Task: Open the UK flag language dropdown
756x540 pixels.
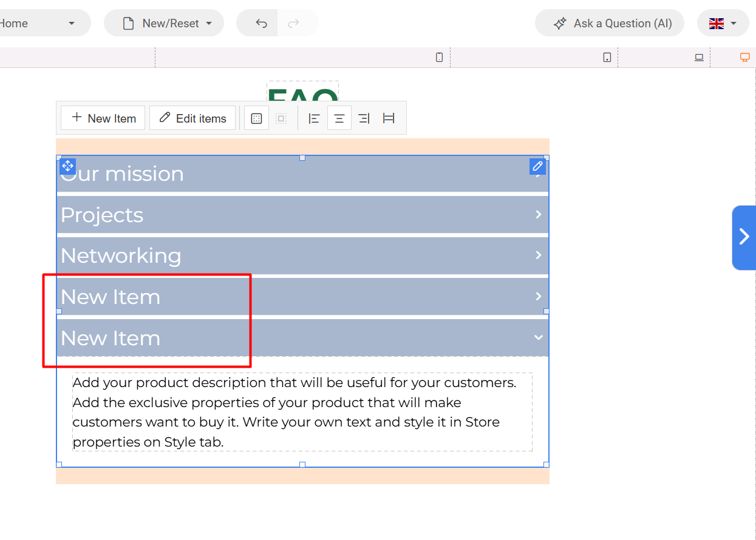Action: [723, 24]
